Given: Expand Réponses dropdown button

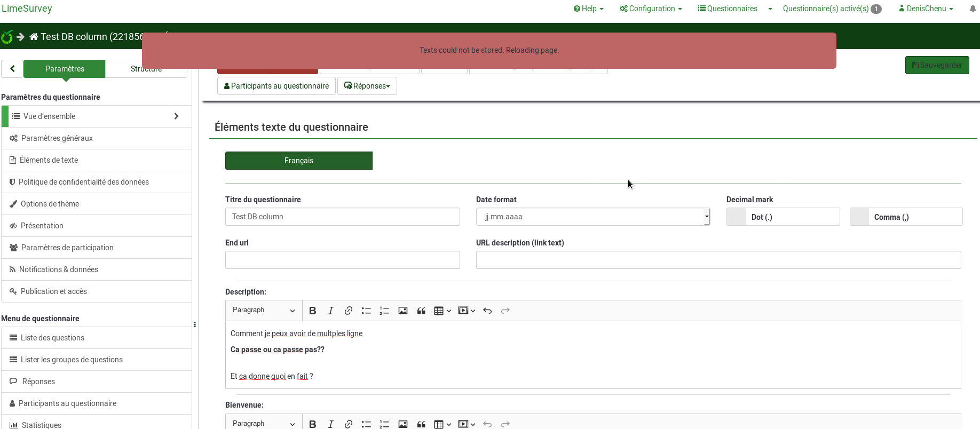Looking at the screenshot, I should [367, 86].
